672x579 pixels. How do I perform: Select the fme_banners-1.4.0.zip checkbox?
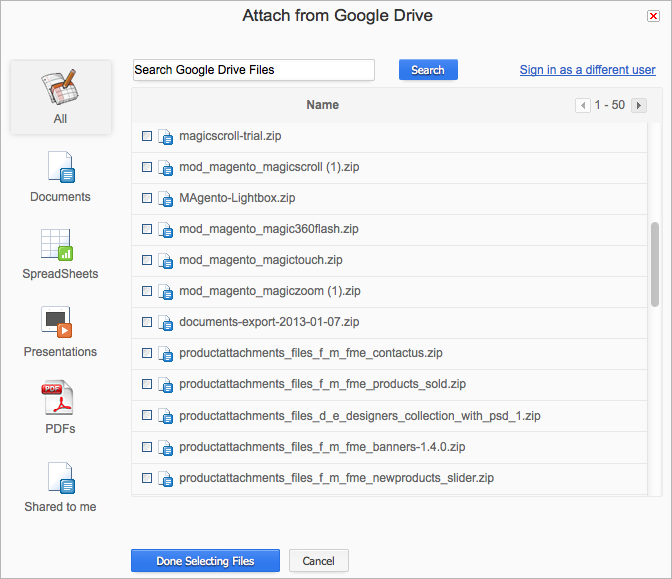point(147,447)
